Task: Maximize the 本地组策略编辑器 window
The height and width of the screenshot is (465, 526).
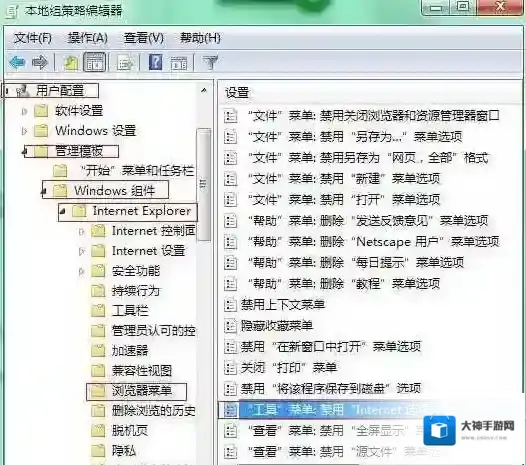Action: [x=463, y=7]
